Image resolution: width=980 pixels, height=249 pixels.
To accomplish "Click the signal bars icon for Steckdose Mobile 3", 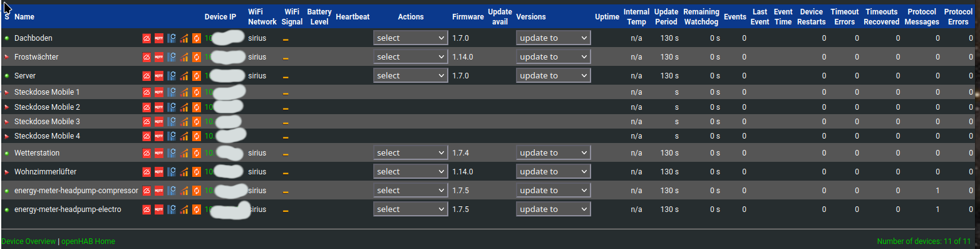I will (x=184, y=122).
